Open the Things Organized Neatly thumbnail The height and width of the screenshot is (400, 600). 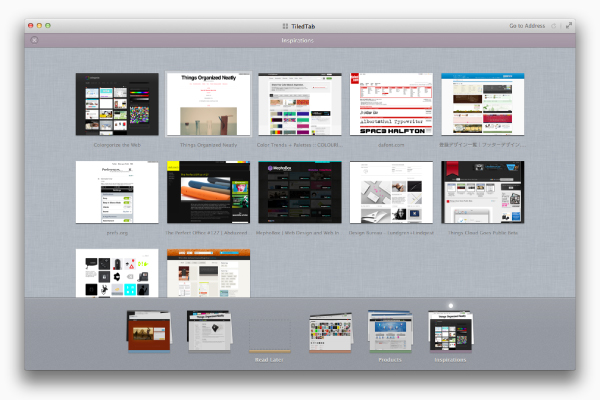(x=209, y=104)
